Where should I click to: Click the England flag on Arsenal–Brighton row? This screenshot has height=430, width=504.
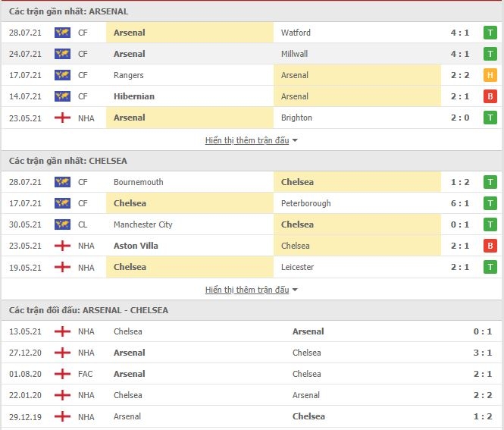pyautogui.click(x=62, y=118)
